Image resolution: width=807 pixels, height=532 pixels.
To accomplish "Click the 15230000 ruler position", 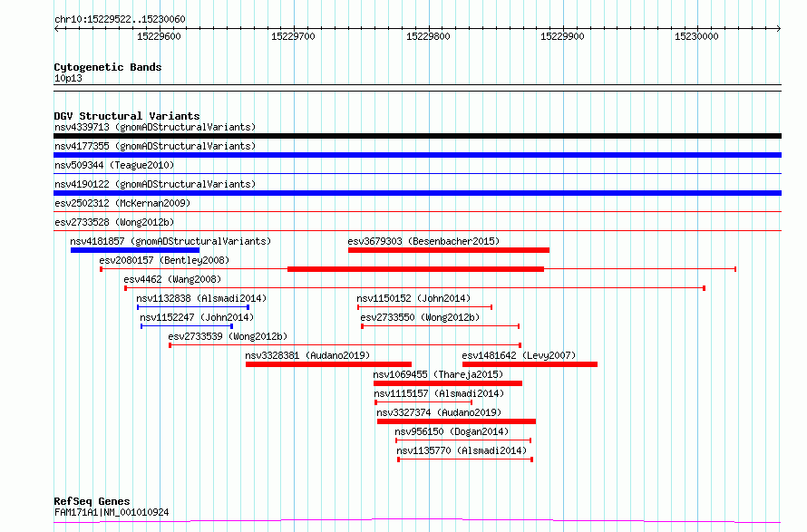I will (697, 36).
